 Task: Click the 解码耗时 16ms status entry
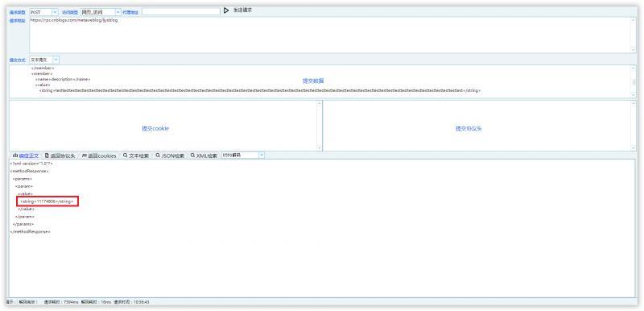click(96, 302)
